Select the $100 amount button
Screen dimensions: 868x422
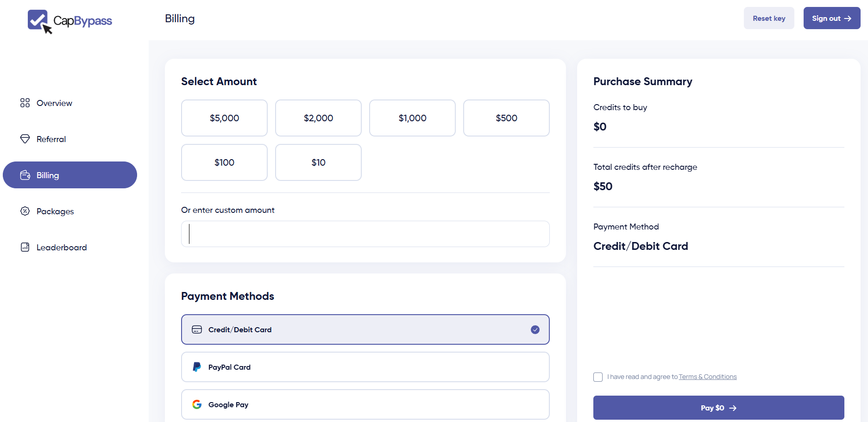[224, 162]
